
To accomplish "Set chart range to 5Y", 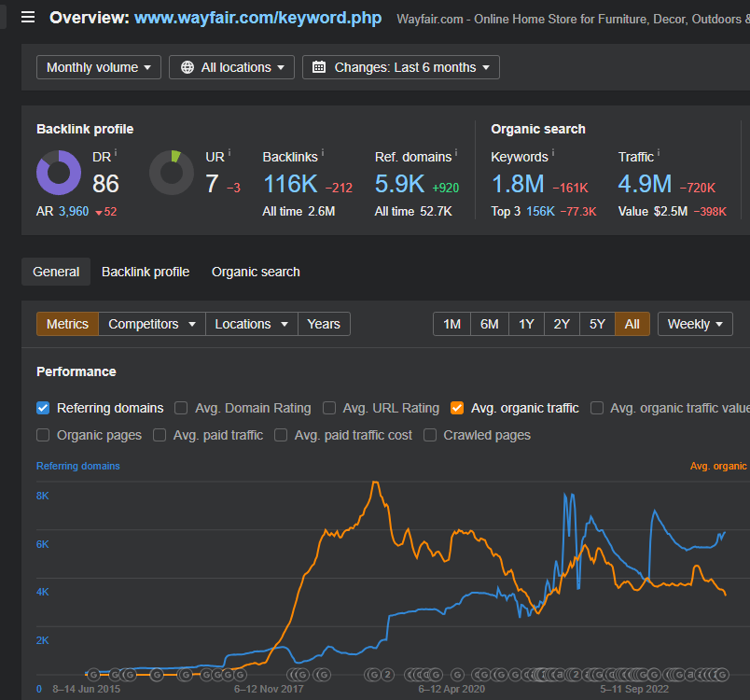I will coord(597,324).
